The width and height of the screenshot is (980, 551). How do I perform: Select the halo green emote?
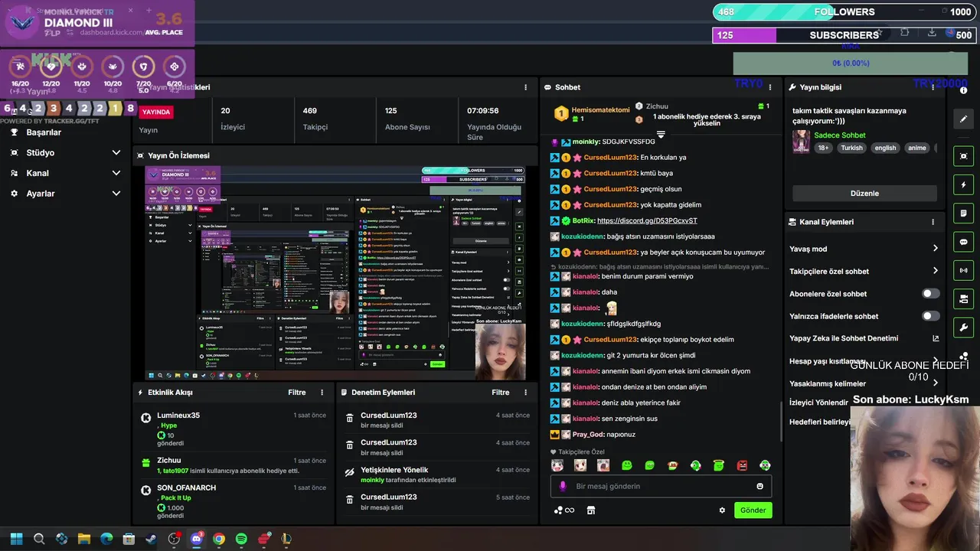coord(718,465)
